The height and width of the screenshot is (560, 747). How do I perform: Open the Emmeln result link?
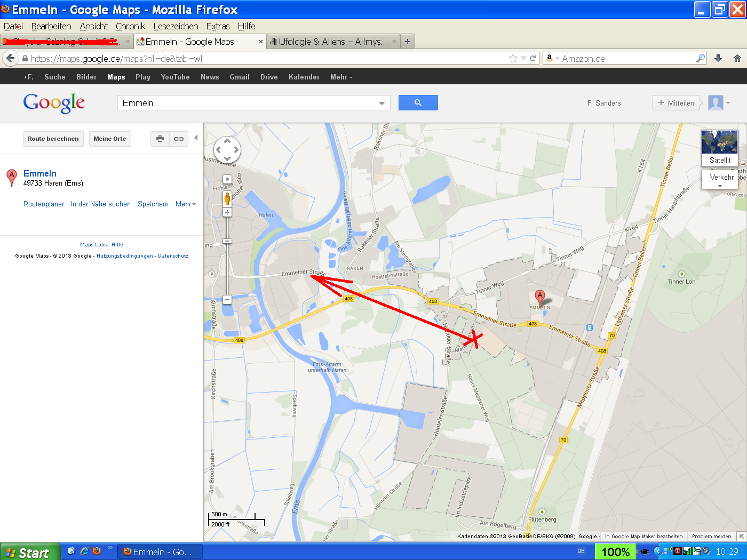[x=40, y=173]
